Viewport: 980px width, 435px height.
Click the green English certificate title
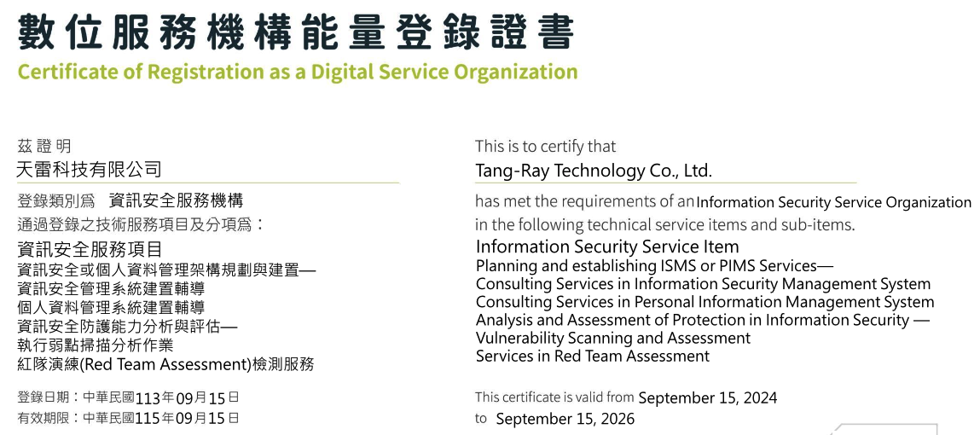[x=298, y=72]
